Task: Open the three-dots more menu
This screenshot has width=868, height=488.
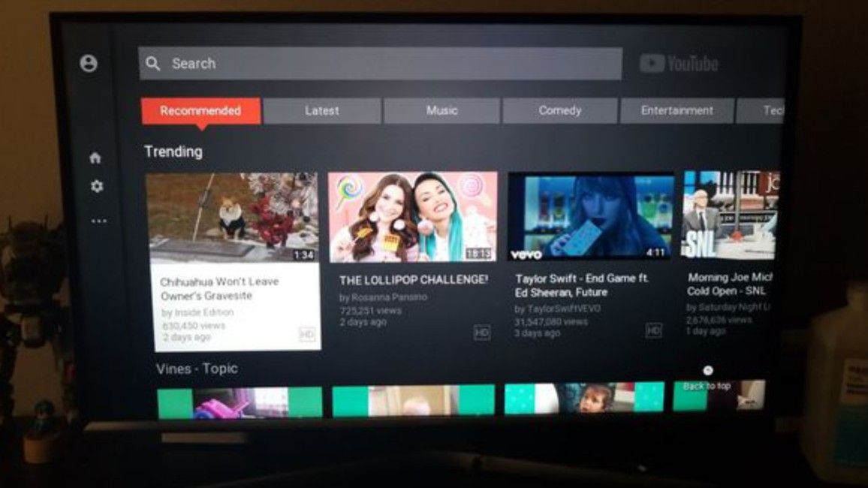Action: pyautogui.click(x=99, y=221)
